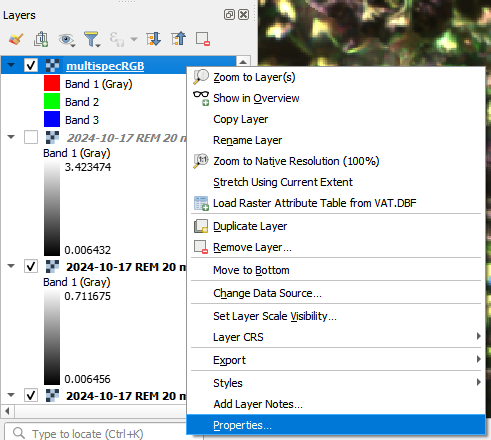The height and width of the screenshot is (440, 491).
Task: Click the Type to locate search field
Action: coord(97,434)
